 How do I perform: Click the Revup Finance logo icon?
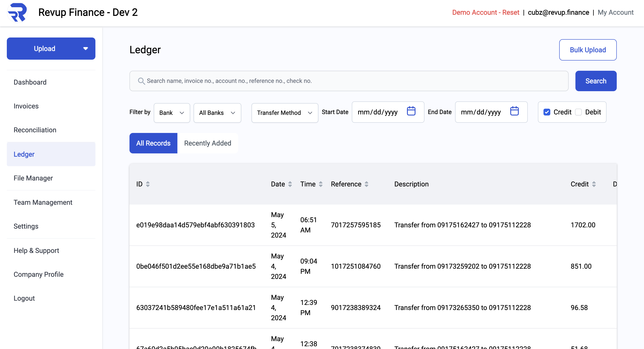(17, 12)
